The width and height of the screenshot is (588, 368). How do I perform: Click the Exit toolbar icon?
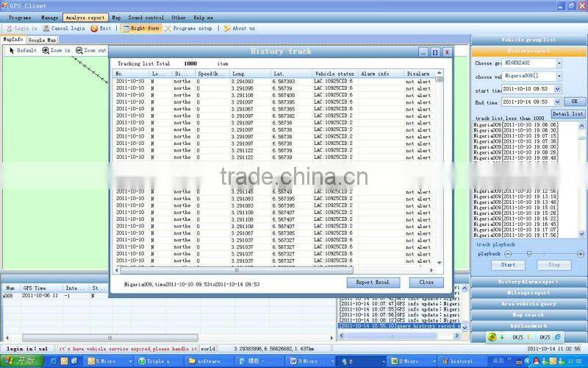94,29
